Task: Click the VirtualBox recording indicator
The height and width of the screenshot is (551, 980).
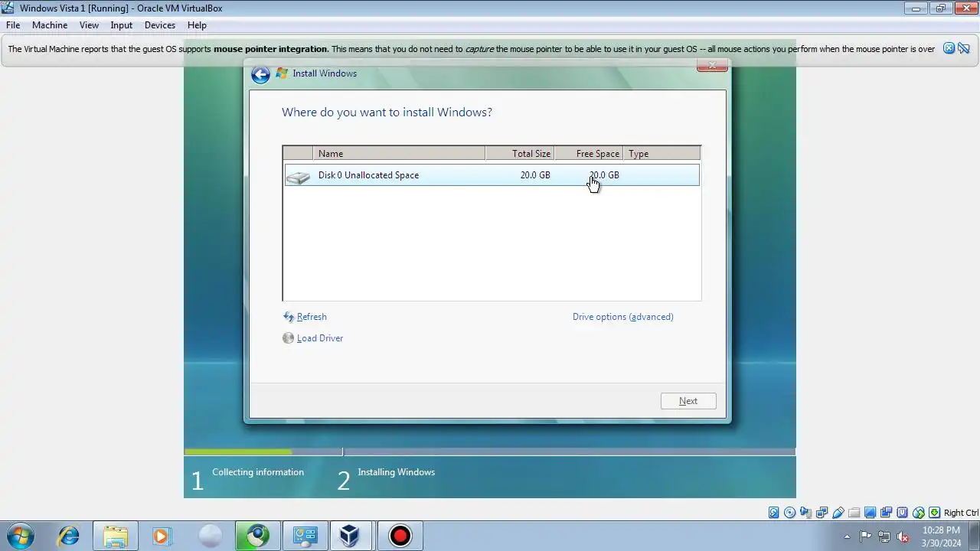Action: [x=886, y=513]
